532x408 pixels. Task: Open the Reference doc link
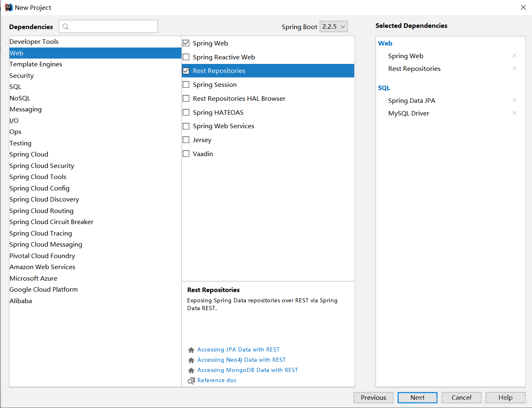217,381
